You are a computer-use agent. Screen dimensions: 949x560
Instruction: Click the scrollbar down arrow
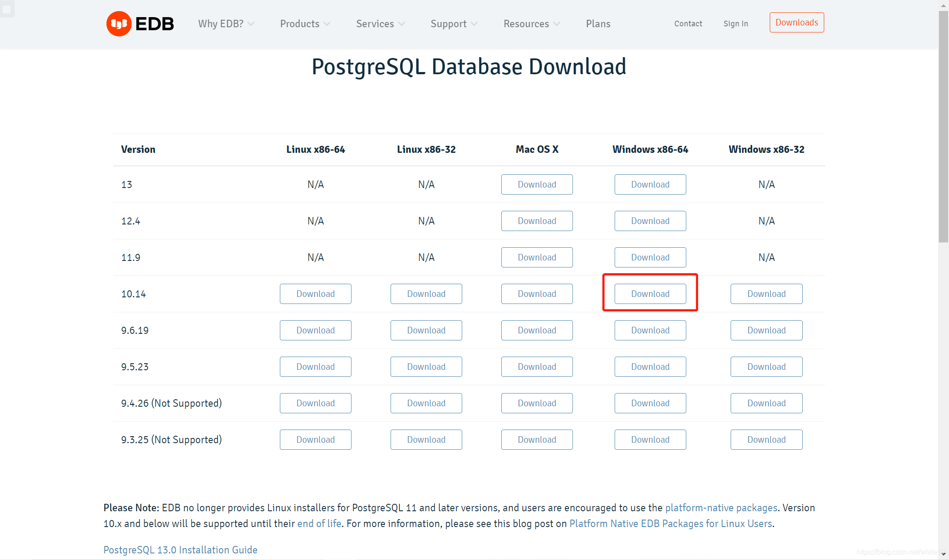[943, 554]
